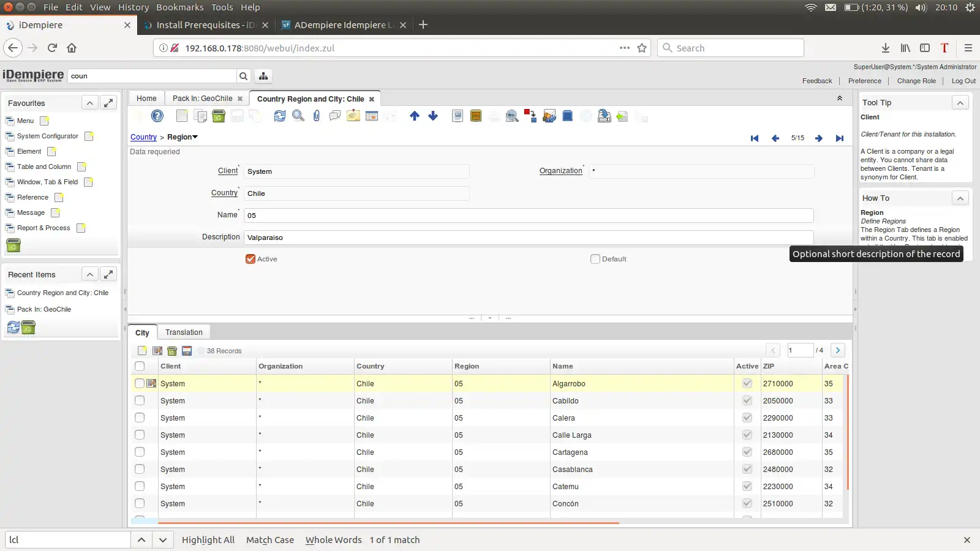The width and height of the screenshot is (980, 551).
Task: Open Active Workflows toolbar icon
Action: [x=530, y=116]
